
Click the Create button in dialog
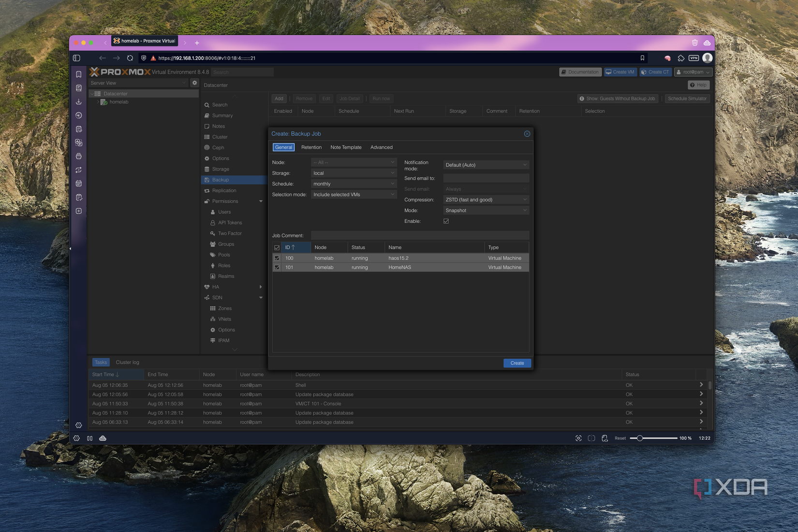tap(517, 363)
